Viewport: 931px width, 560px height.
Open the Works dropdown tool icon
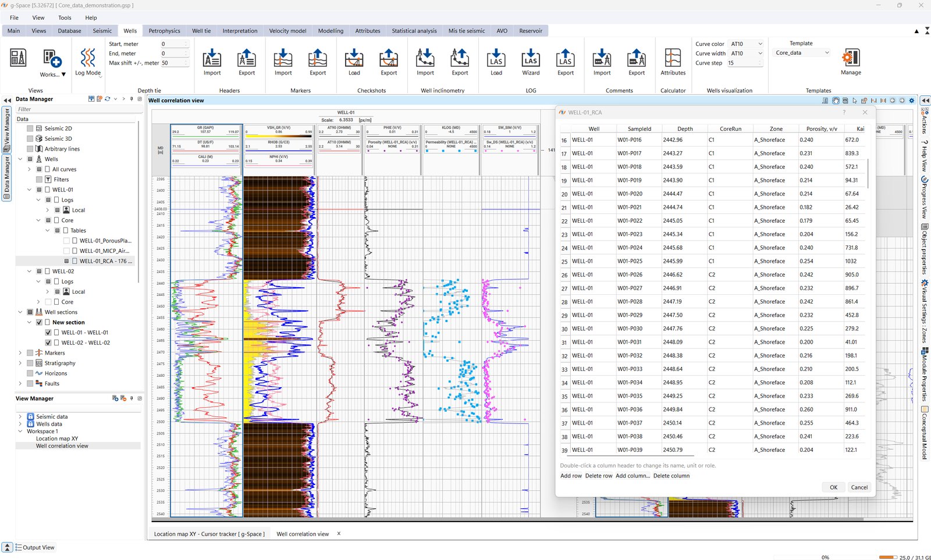[52, 58]
